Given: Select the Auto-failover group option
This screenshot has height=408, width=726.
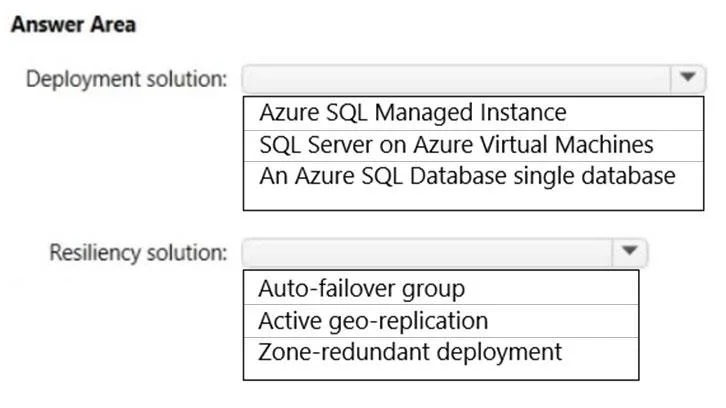Looking at the screenshot, I should [x=441, y=288].
